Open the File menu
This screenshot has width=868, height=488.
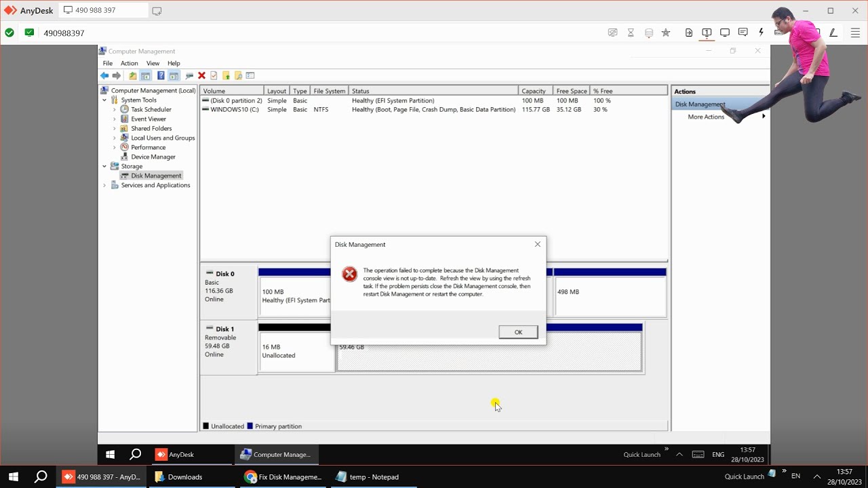click(x=108, y=63)
